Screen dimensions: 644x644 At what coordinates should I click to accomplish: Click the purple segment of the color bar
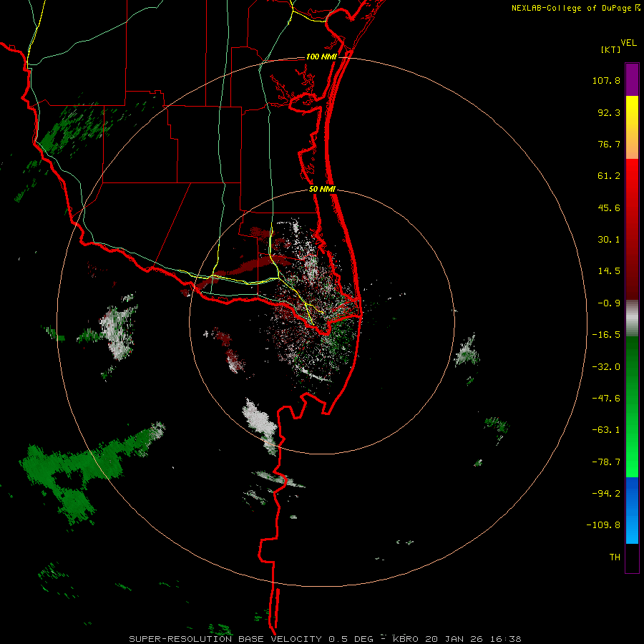tap(632, 79)
